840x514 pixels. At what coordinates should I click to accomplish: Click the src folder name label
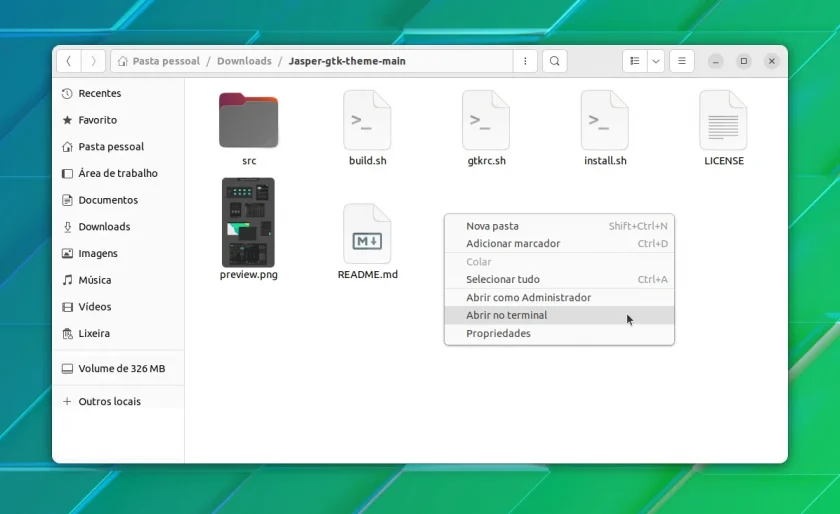click(x=249, y=161)
